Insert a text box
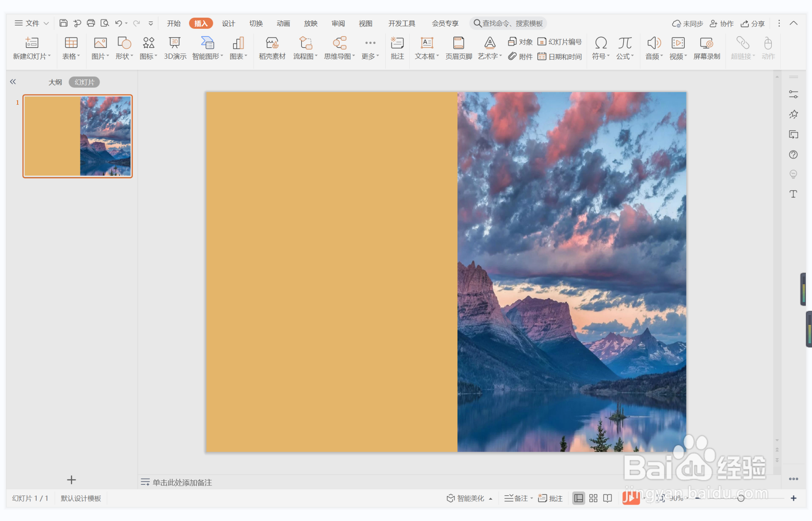Screen dimensions: 812x521 pos(427,43)
